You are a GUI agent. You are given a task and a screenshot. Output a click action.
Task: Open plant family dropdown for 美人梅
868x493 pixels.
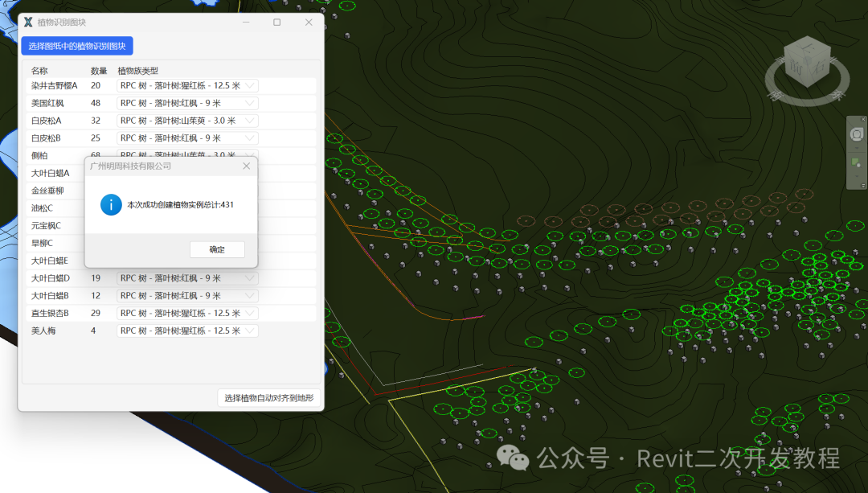click(187, 331)
